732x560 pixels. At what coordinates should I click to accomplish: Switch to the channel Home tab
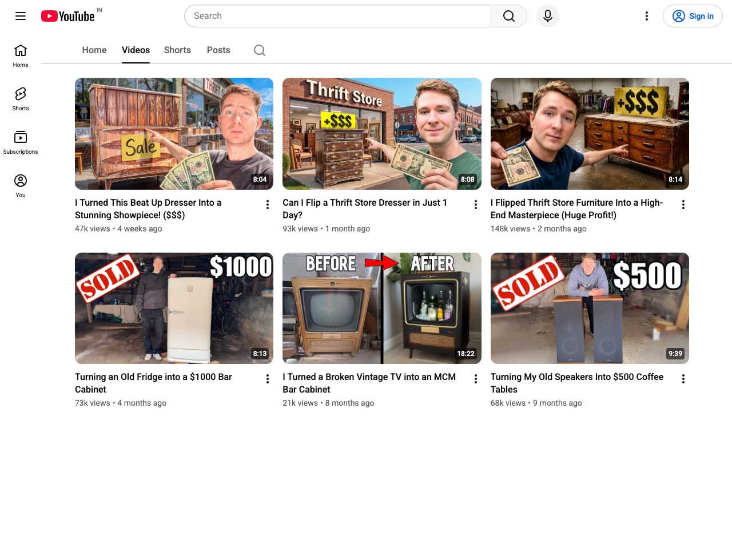pyautogui.click(x=94, y=50)
